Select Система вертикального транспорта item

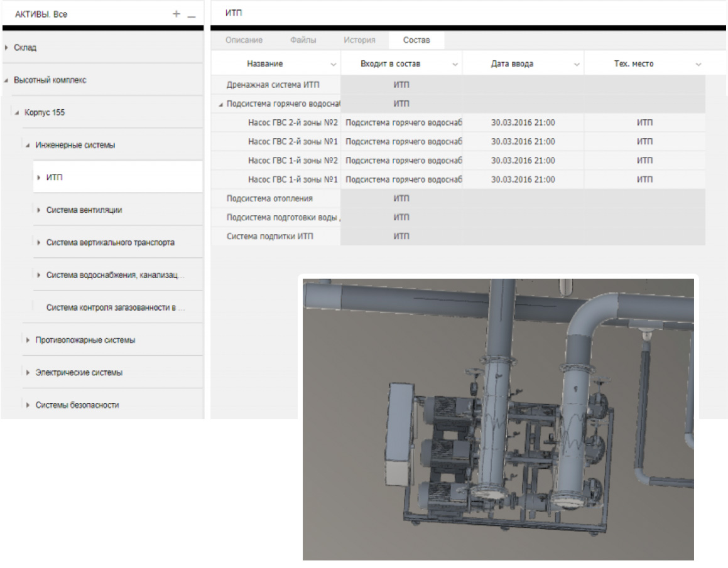tap(110, 242)
